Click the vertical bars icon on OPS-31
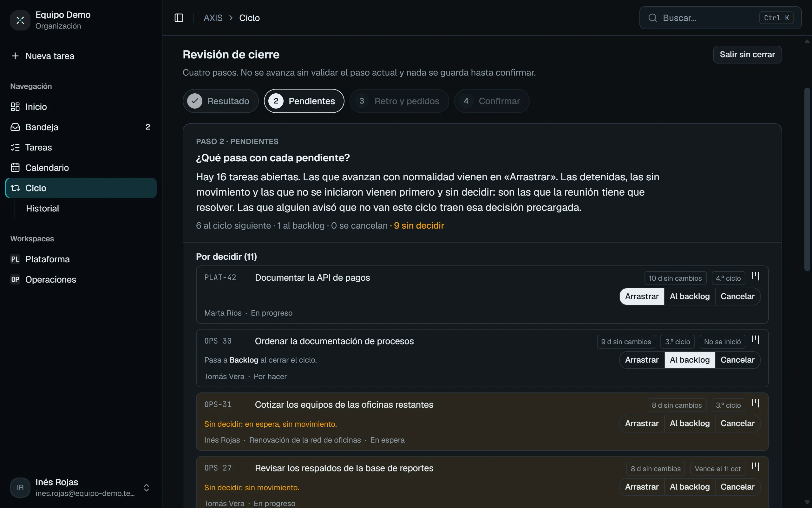812x508 pixels. [x=755, y=403]
